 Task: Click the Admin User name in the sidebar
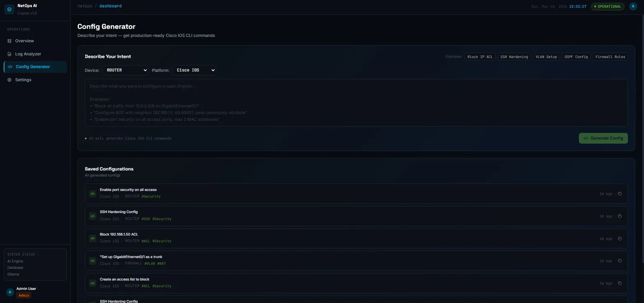tap(26, 289)
